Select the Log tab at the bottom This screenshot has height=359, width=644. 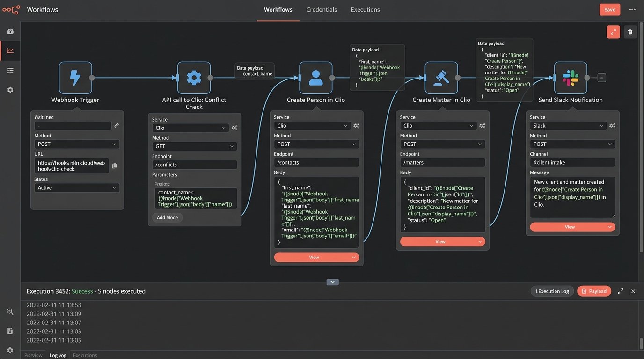tap(58, 355)
